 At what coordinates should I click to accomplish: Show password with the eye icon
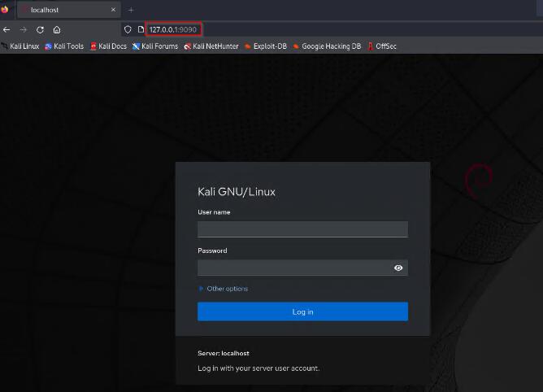tap(398, 268)
